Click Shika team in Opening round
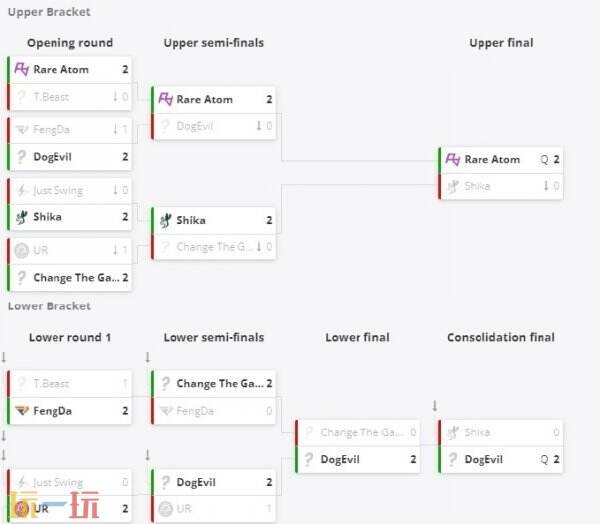600x524 pixels. 69,217
